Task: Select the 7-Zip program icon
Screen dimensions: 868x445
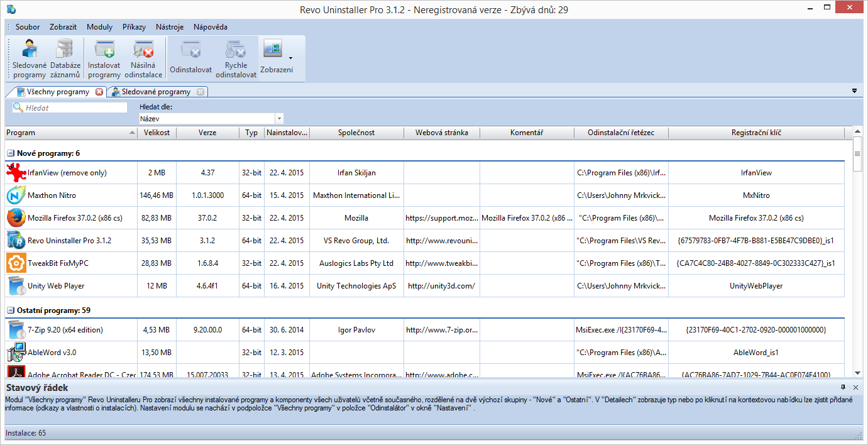Action: tap(16, 329)
